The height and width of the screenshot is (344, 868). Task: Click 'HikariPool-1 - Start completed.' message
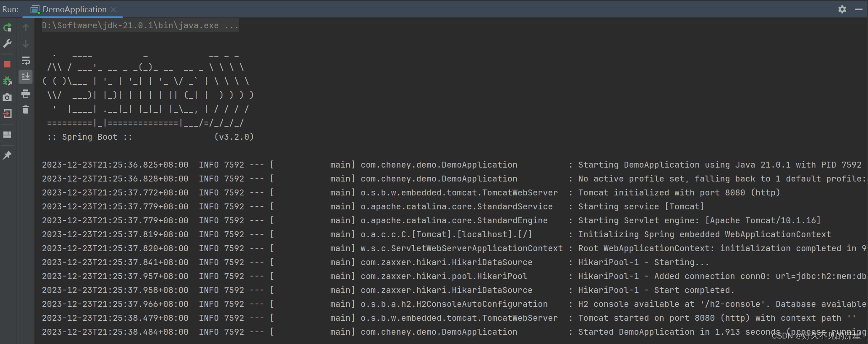pos(656,290)
